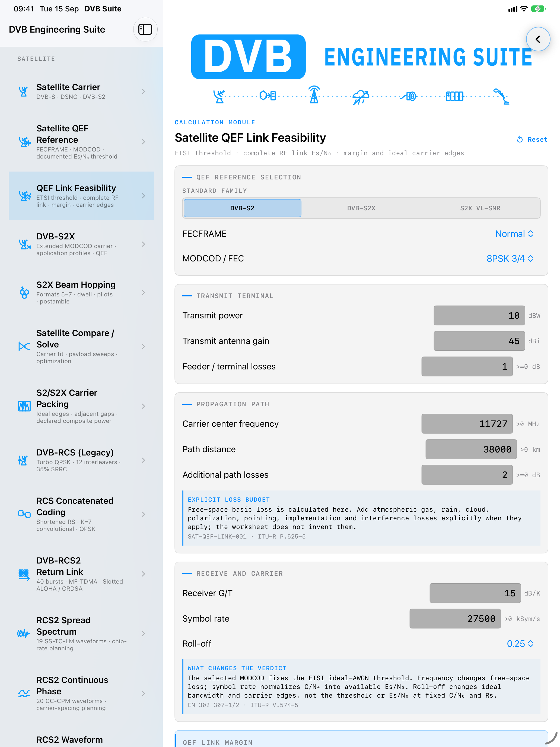Click the Satellite Carrier dish icon
This screenshot has height=747, width=560.
[24, 91]
